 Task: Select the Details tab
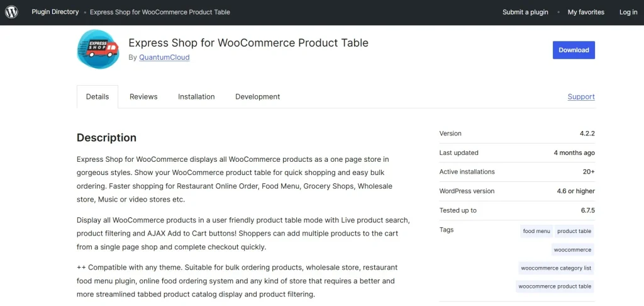pos(97,97)
